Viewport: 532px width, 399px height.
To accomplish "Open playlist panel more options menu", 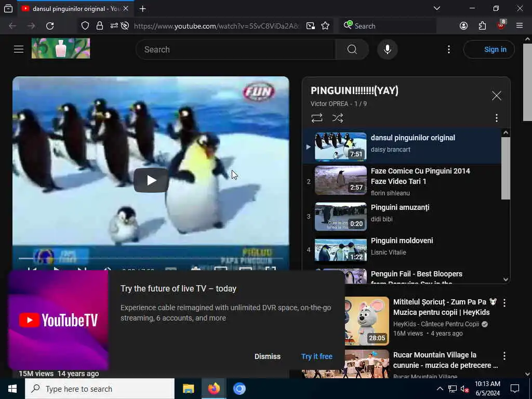I will pyautogui.click(x=496, y=118).
